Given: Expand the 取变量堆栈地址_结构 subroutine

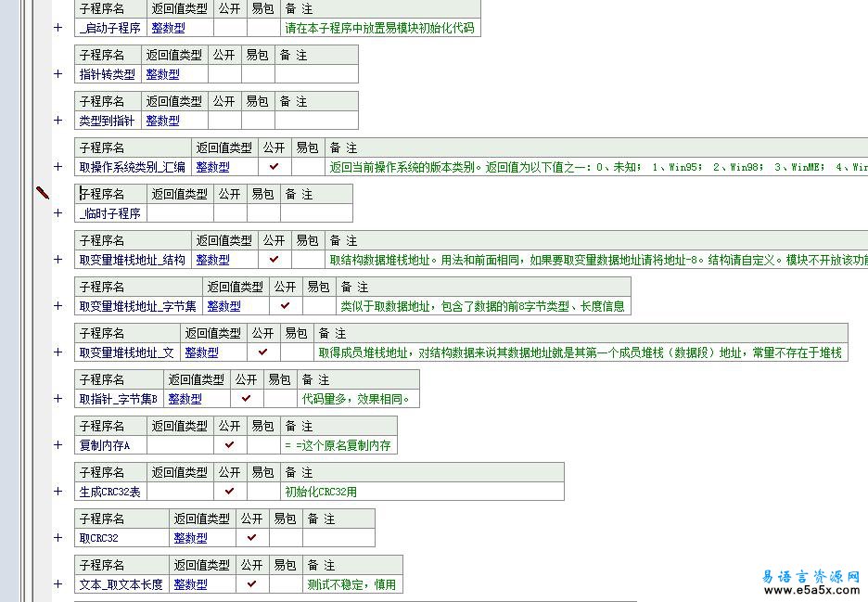Looking at the screenshot, I should [x=58, y=259].
